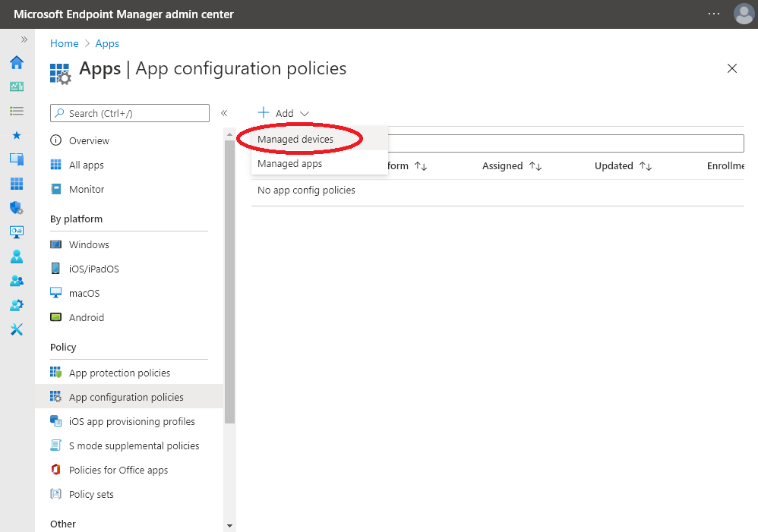This screenshot has height=532, width=758.
Task: Open Tenant administration icon
Action: 17,305
